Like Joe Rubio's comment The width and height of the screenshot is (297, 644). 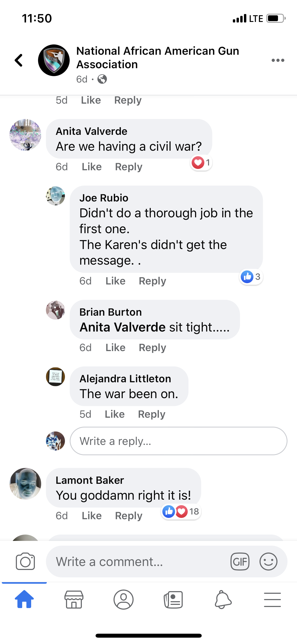click(x=115, y=281)
